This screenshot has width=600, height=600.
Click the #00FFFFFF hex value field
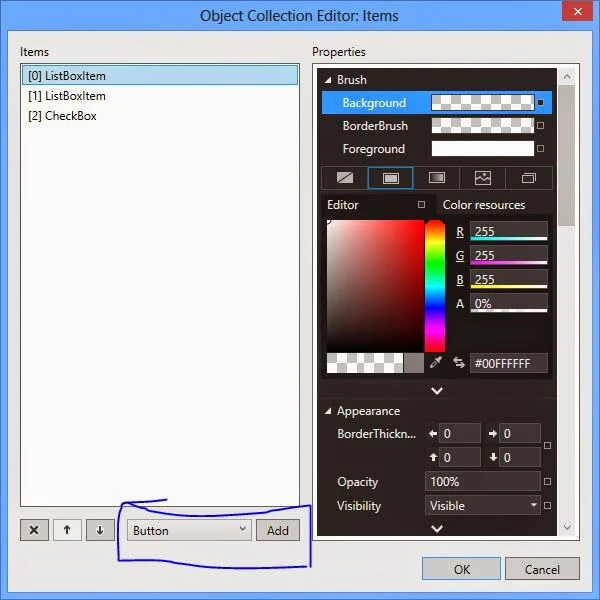coord(509,363)
